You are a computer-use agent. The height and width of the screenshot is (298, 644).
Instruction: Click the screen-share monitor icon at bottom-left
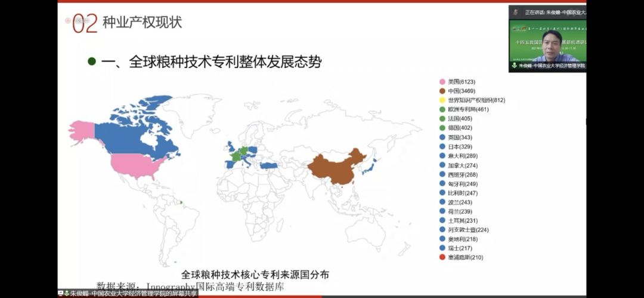point(60,293)
